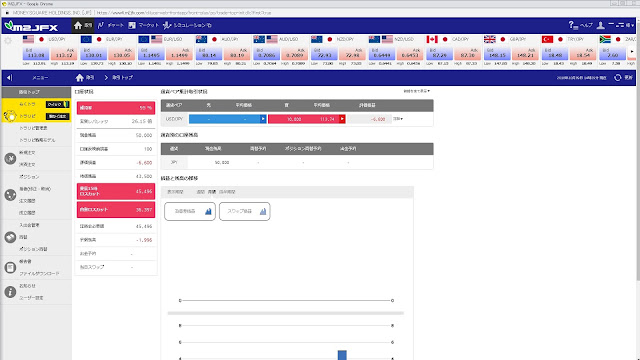Open ポジション振替 in sidebar
640x360 pixels.
[x=33, y=249]
